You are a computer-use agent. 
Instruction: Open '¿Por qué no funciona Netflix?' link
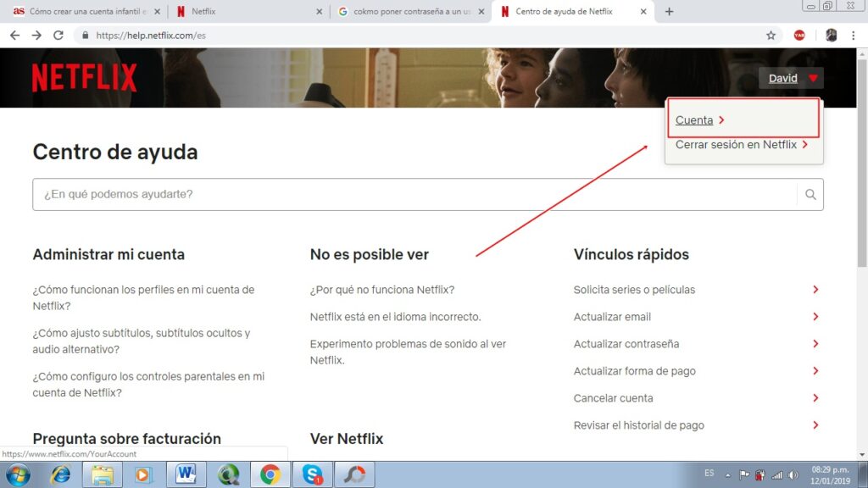pos(382,290)
